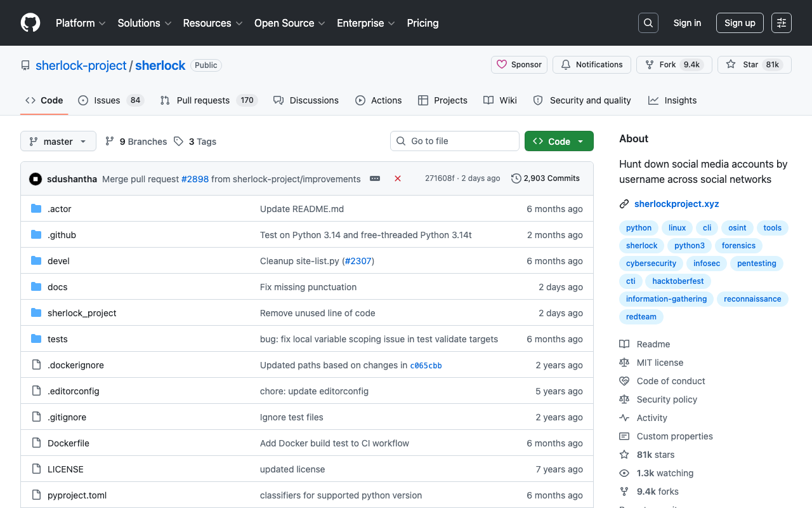
Task: Click the fork icon beside 9.4k forks
Action: tap(624, 491)
